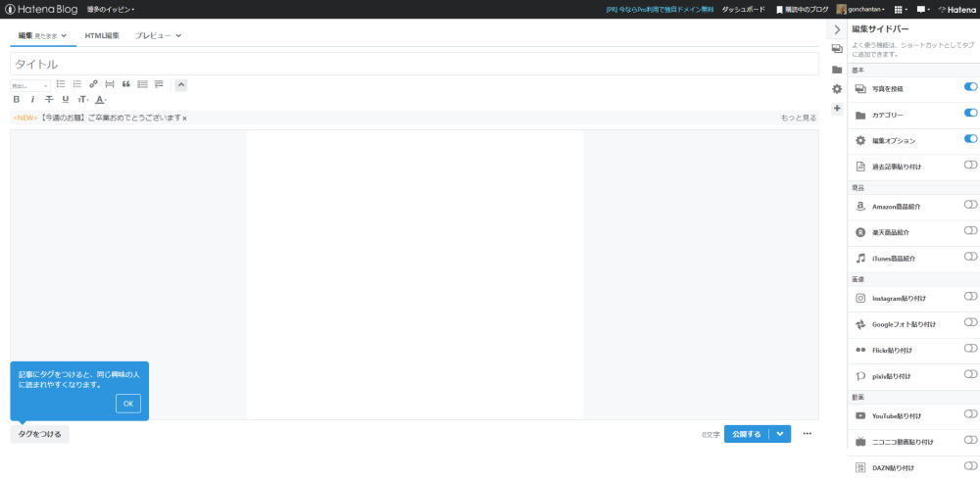Screen dimensions: 980x480
Task: Click the plus icon in sidebar strip
Action: click(837, 109)
